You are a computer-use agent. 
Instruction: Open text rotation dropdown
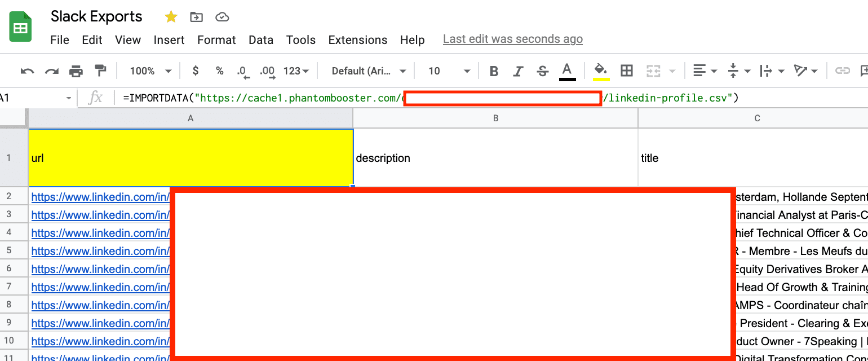click(x=806, y=71)
